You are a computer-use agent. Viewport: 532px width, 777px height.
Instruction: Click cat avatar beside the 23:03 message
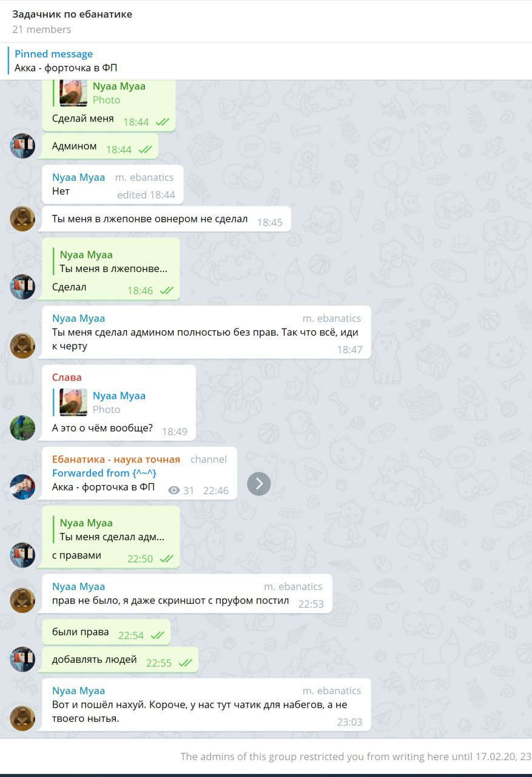coord(22,719)
